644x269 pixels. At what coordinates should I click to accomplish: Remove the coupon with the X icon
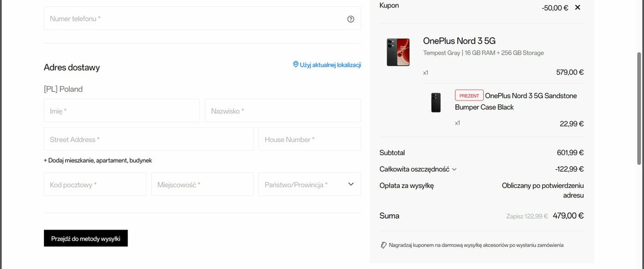tap(577, 8)
